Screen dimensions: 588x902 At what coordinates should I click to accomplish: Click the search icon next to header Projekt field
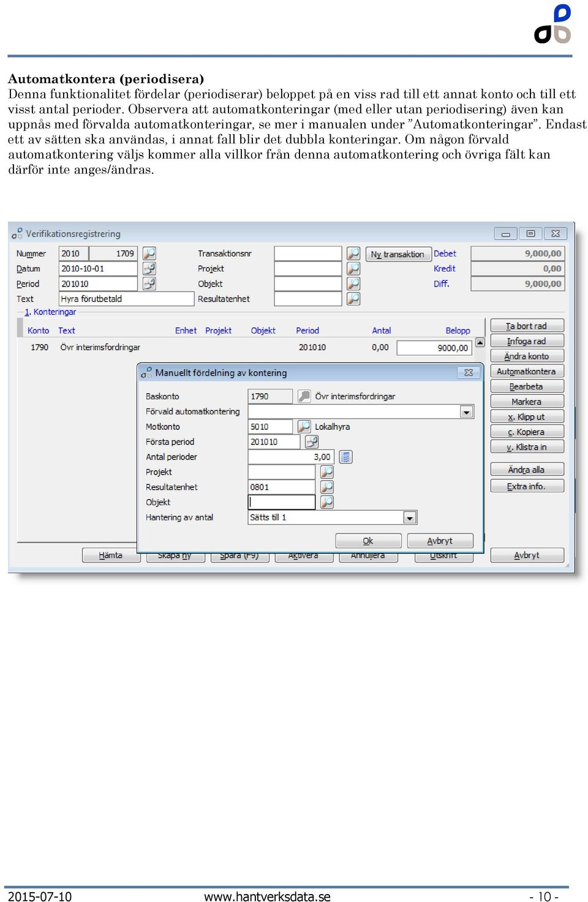coord(353,269)
